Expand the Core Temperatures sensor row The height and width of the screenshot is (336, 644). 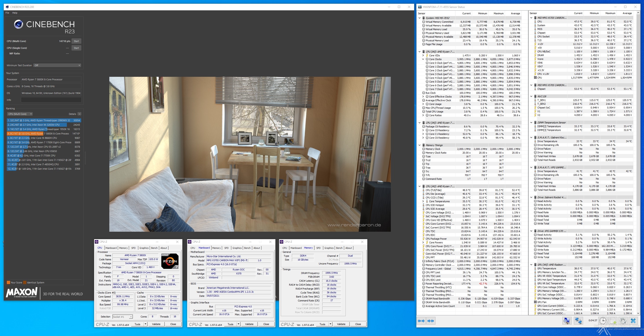coord(423,201)
